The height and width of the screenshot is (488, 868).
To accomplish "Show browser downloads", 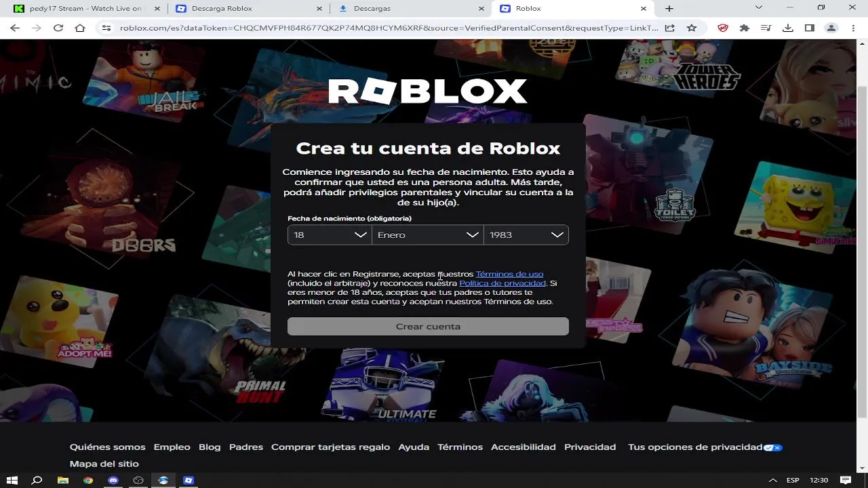I will pos(788,28).
